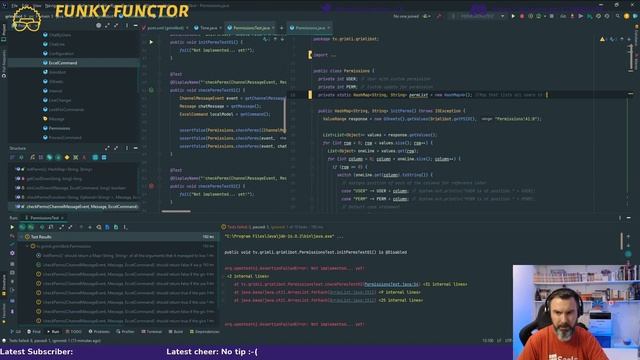Hide the Project tool window with minus icon
Screen dimensions: 640x360
tap(136, 25)
